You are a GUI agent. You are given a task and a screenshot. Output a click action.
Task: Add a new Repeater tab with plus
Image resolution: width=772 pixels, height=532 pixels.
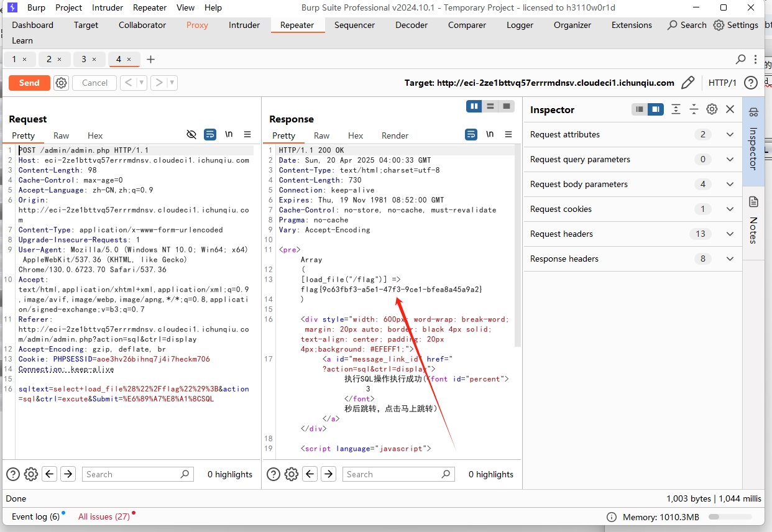150,59
